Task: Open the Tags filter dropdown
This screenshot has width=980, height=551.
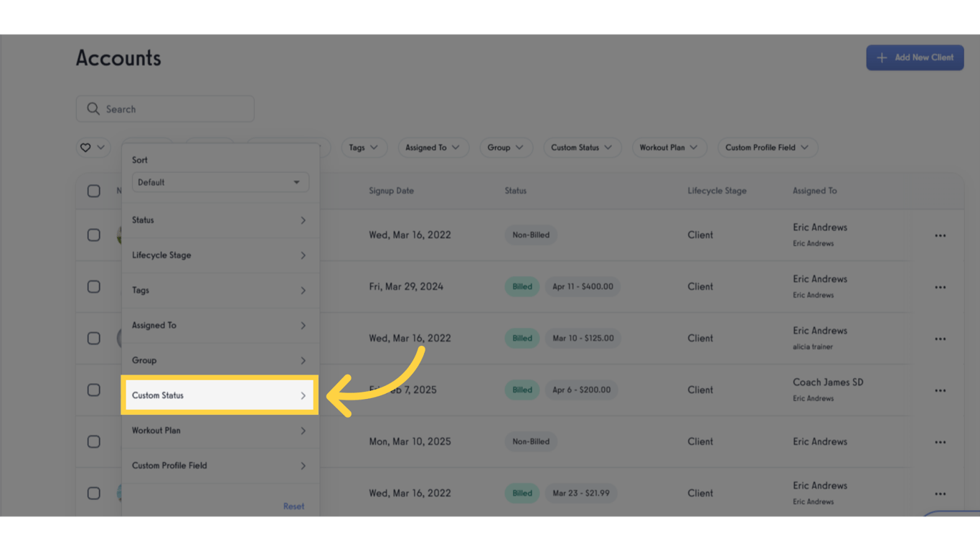Action: point(364,147)
